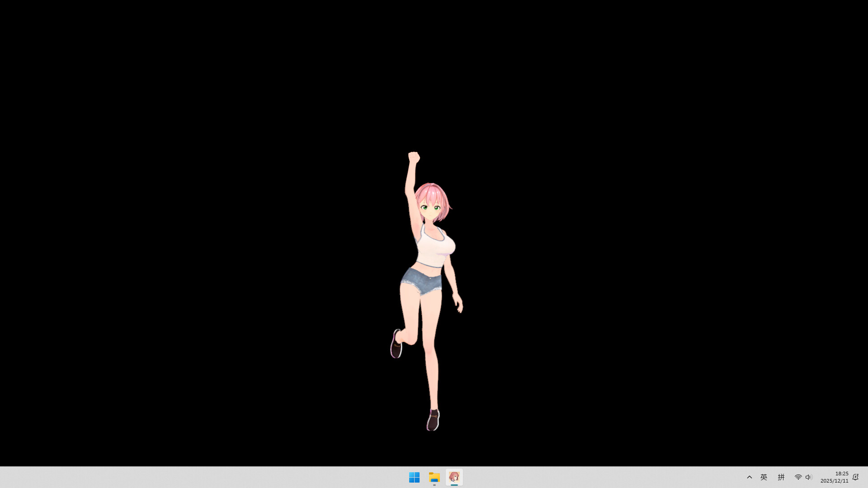Click the desktop pet app's taskbar icon
This screenshot has height=488, width=868.
pyautogui.click(x=454, y=477)
